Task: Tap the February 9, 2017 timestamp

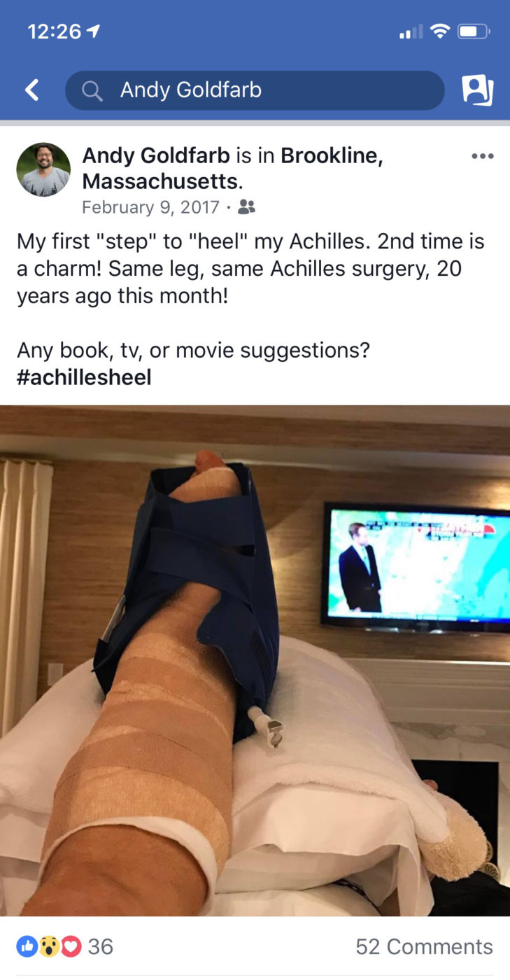Action: [x=150, y=207]
